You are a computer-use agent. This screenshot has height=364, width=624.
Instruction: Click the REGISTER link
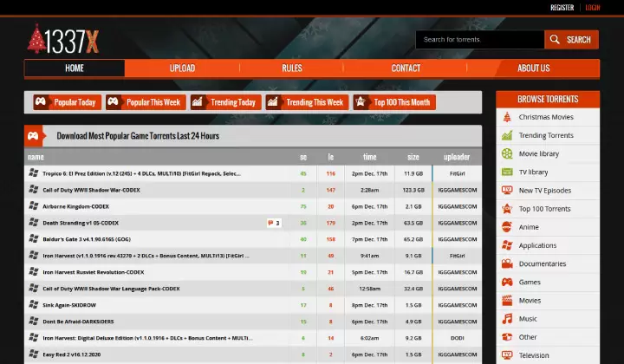562,8
